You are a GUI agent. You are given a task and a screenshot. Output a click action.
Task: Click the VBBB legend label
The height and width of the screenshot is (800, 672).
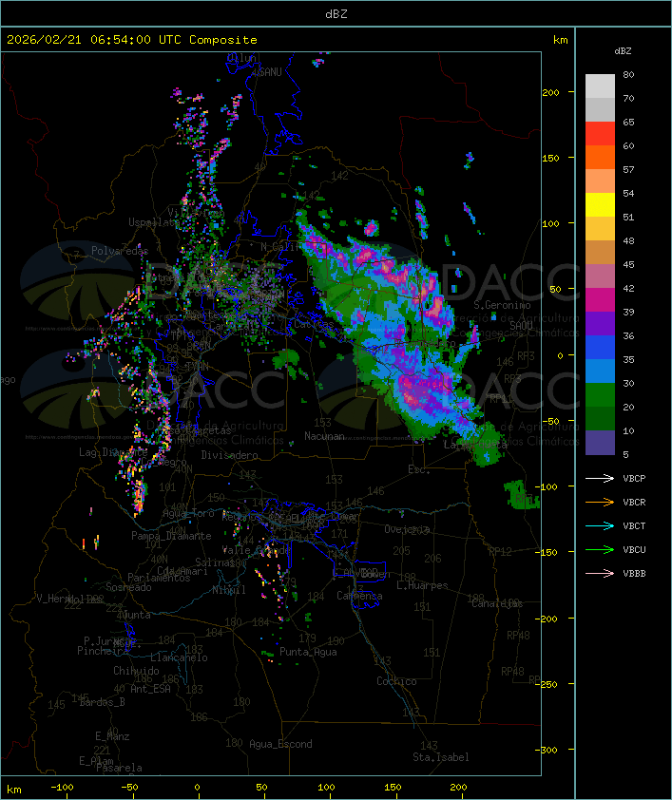(x=634, y=574)
